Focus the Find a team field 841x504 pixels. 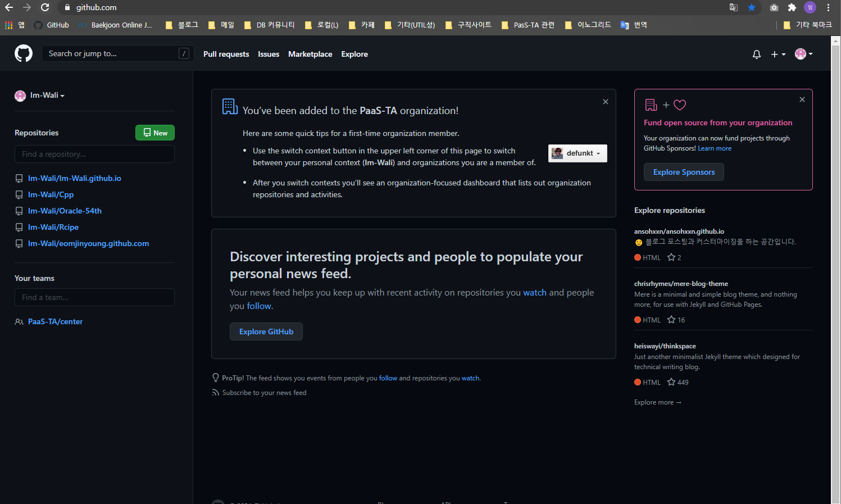94,297
